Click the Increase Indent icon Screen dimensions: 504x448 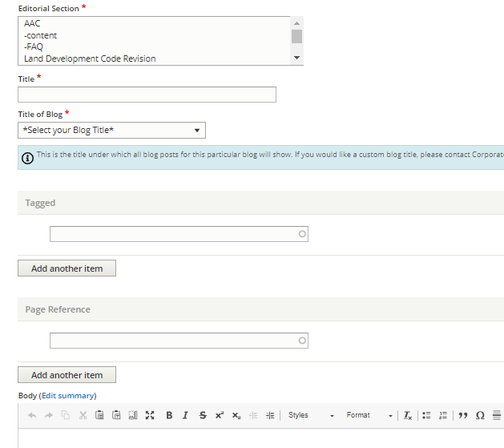tap(270, 415)
